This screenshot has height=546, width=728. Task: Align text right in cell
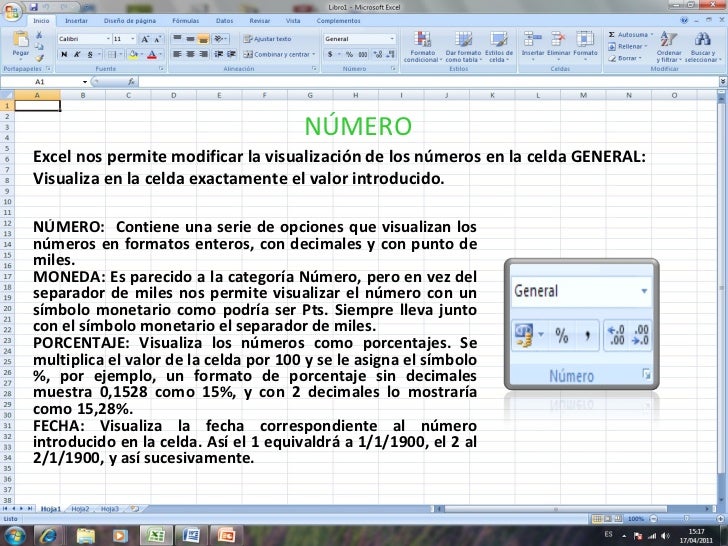coord(203,54)
